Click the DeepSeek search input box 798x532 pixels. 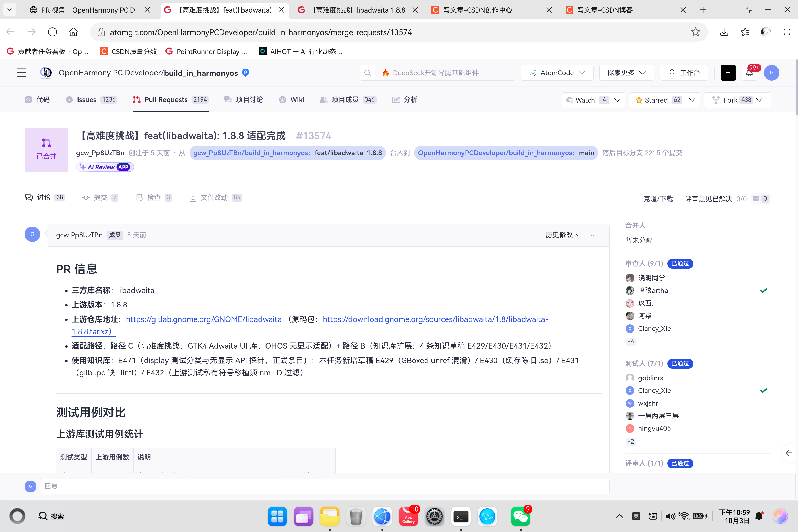[445, 73]
